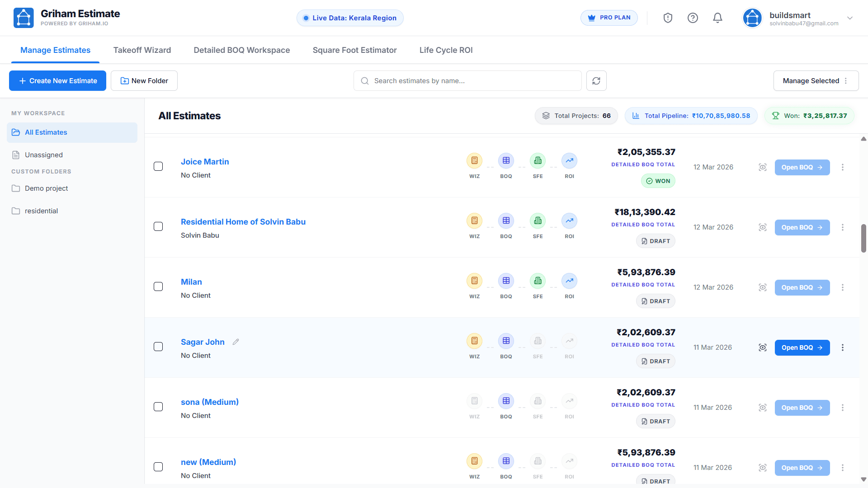
Task: Open the Manage Selected dropdown
Action: (x=816, y=81)
